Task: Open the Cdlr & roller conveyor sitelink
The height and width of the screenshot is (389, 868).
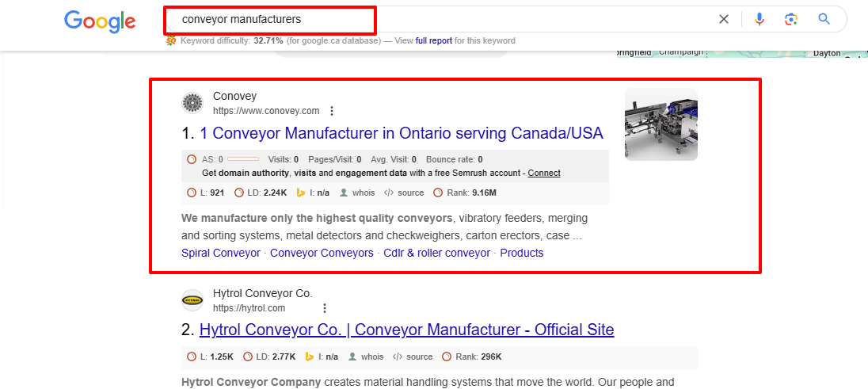Action: click(436, 253)
